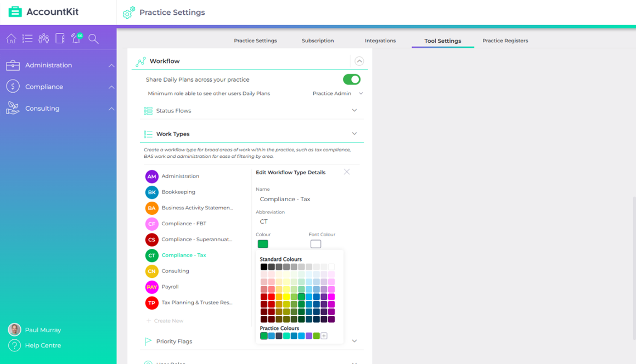This screenshot has width=636, height=364.
Task: Select the CT Compliance Tax badge
Action: (151, 255)
